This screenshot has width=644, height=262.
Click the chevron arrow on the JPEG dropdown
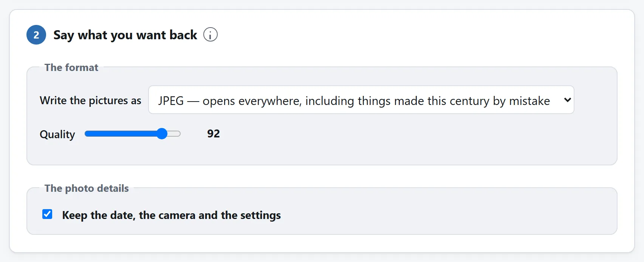567,100
